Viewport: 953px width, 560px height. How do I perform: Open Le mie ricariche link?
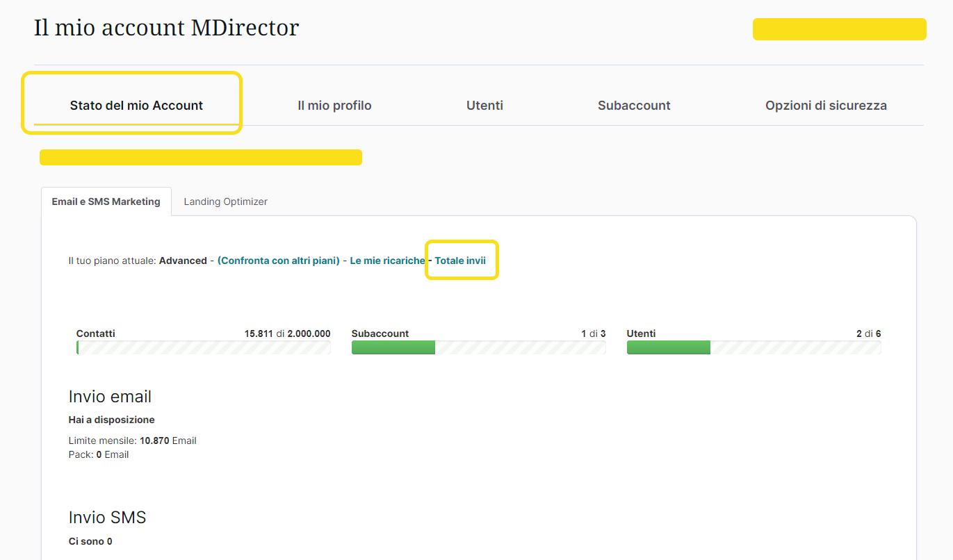click(387, 261)
